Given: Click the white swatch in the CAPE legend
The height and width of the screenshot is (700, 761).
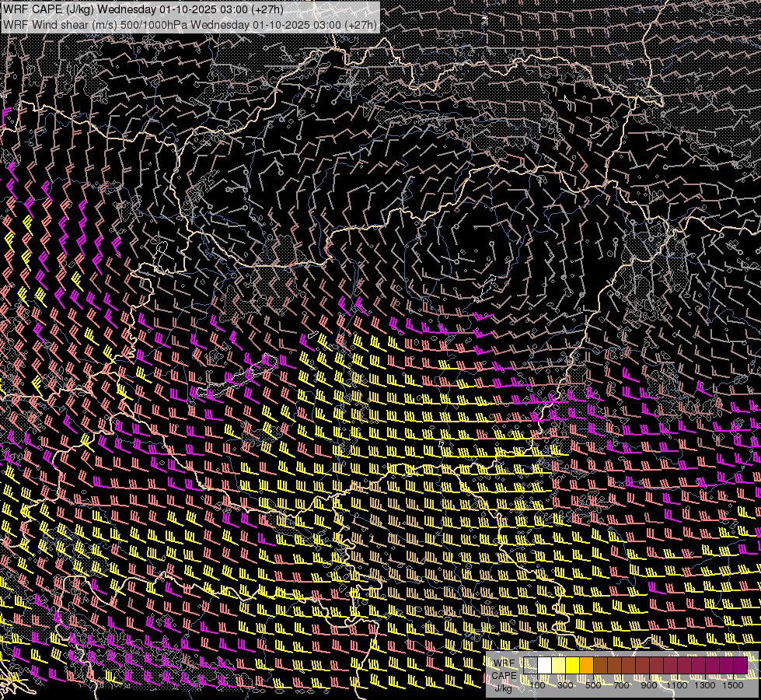Looking at the screenshot, I should pos(545,666).
